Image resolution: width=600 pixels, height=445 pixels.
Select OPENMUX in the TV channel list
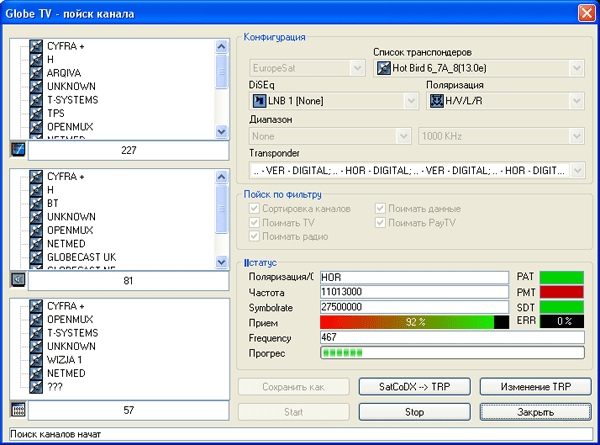click(70, 127)
